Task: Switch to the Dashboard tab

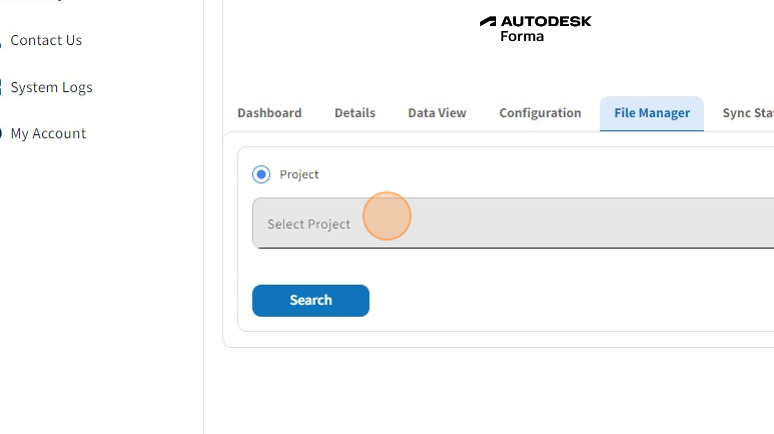Action: pyautogui.click(x=269, y=113)
